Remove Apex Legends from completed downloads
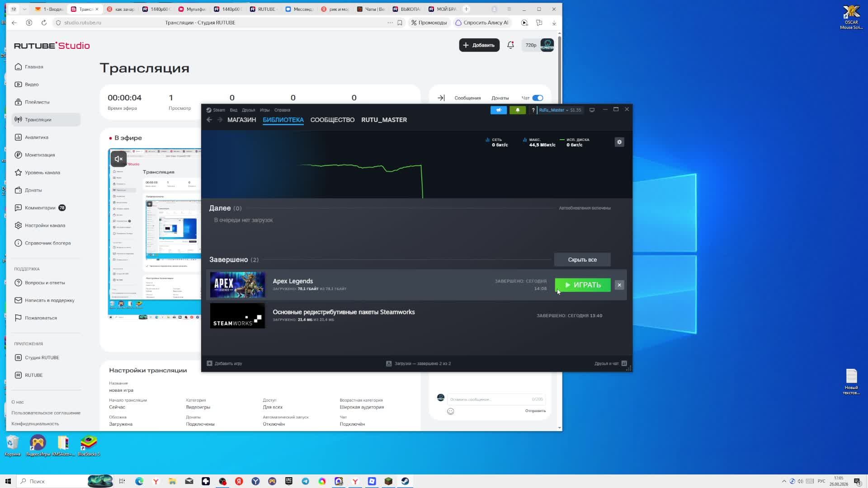The height and width of the screenshot is (488, 868). 619,285
